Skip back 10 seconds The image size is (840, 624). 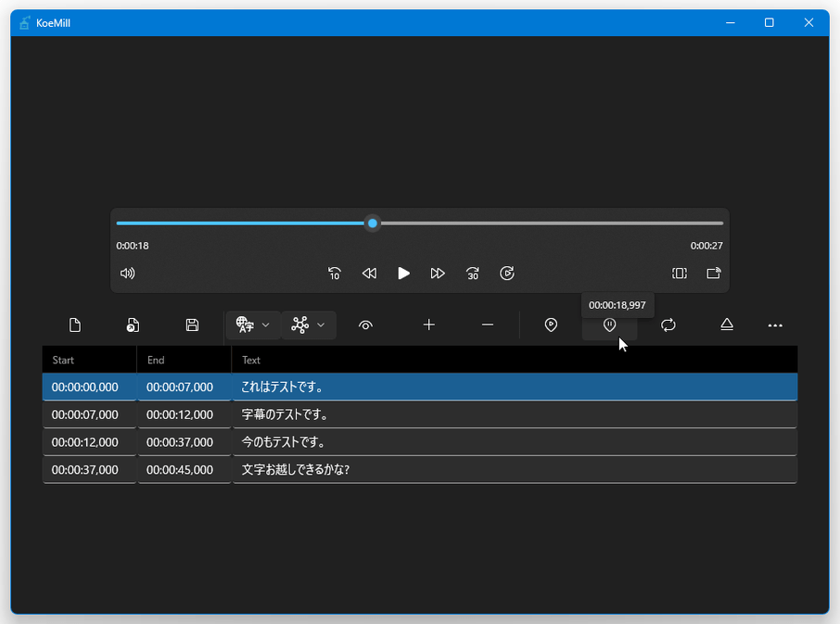click(335, 274)
